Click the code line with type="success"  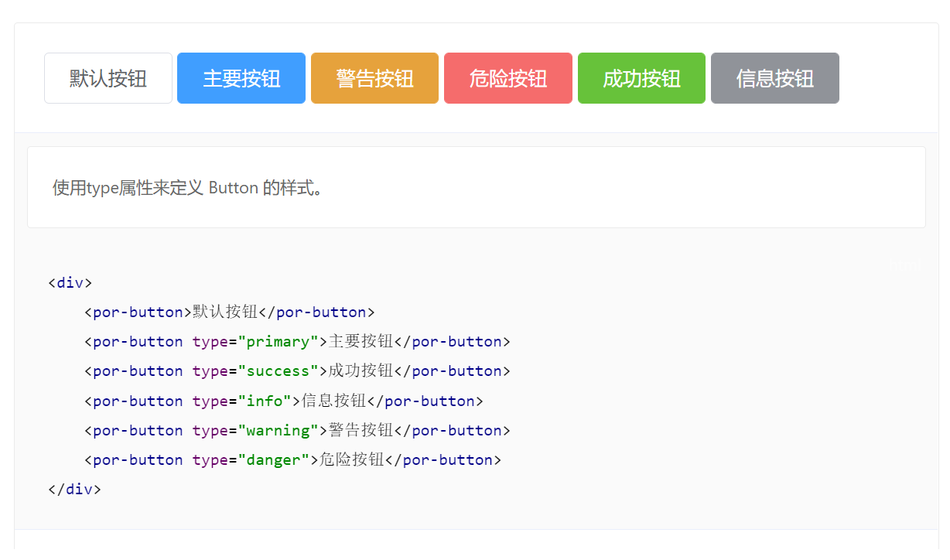tap(298, 370)
